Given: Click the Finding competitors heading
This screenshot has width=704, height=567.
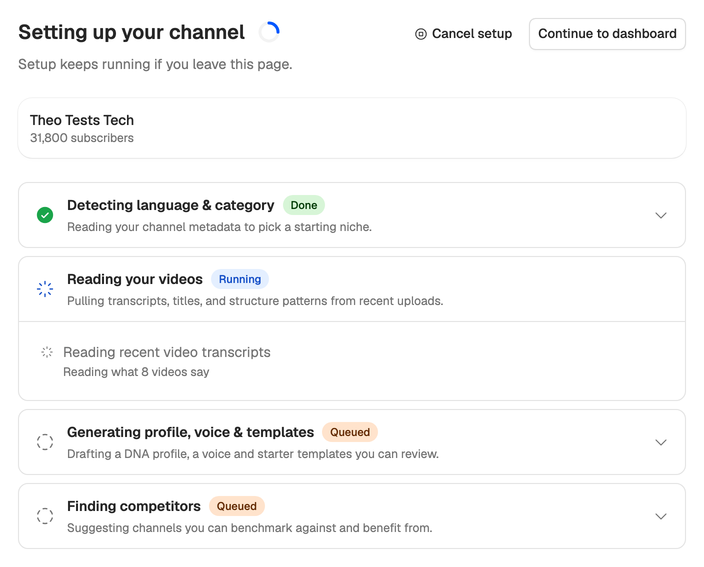Looking at the screenshot, I should point(134,506).
